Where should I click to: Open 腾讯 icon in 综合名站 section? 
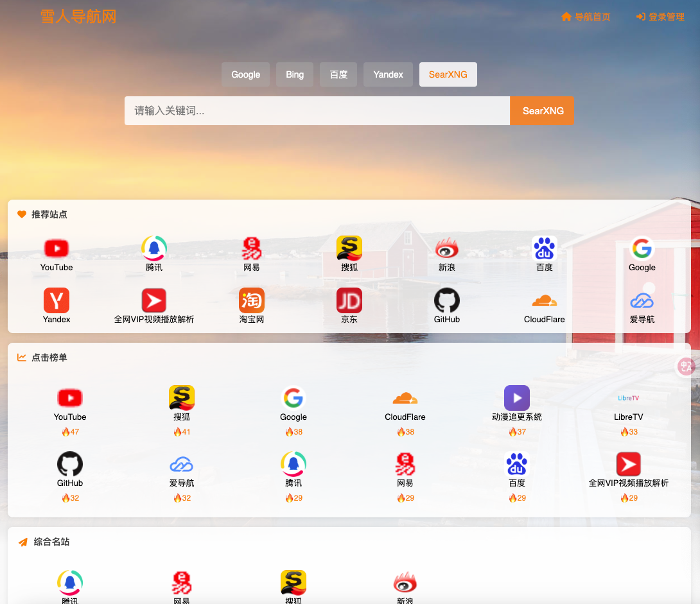click(70, 583)
